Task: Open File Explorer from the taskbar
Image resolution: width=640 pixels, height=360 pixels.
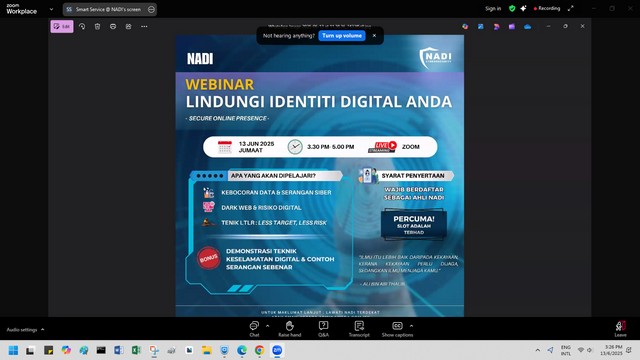Action: pos(207,350)
